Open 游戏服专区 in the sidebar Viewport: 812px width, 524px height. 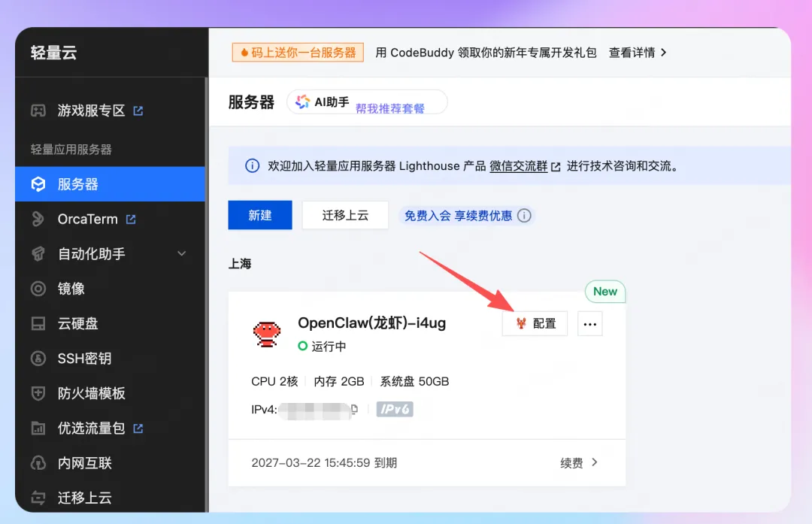point(91,111)
